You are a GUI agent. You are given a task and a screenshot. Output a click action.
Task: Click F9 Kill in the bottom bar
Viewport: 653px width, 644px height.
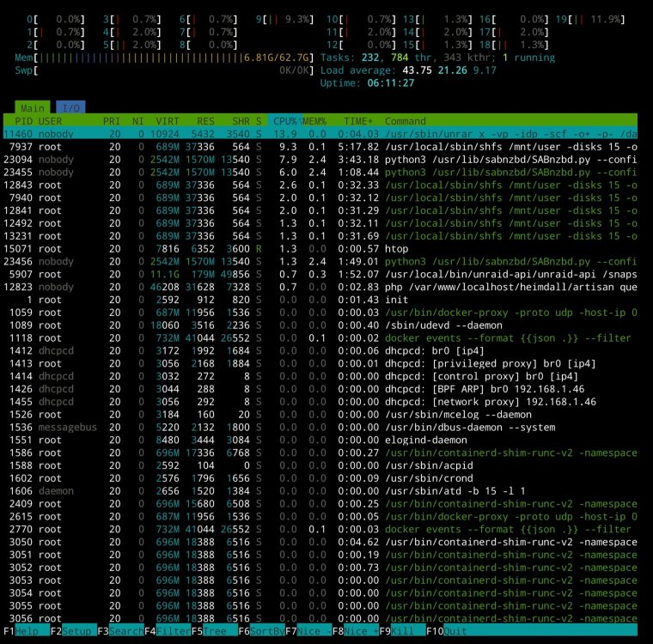[403, 631]
